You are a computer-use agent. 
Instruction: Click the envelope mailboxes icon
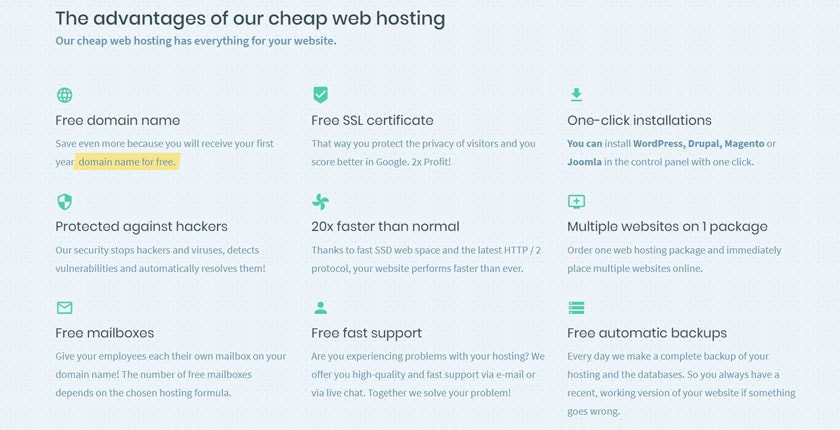click(x=64, y=307)
